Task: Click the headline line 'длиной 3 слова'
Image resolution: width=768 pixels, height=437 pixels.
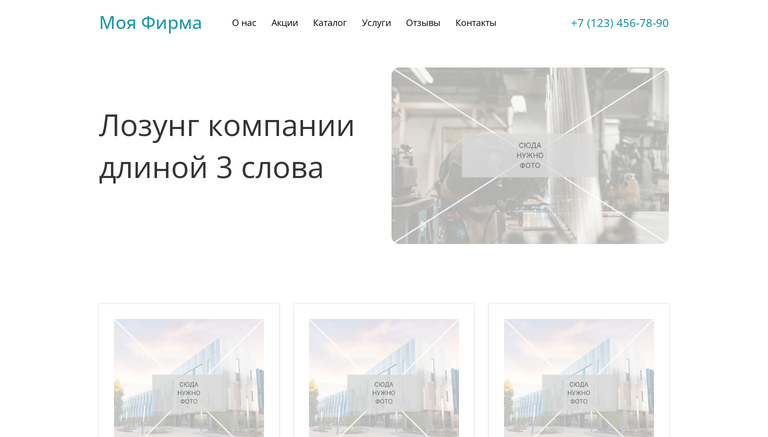Action: pyautogui.click(x=211, y=167)
